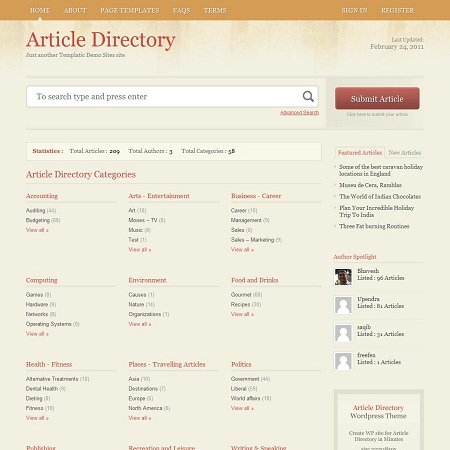Click View all under Computing
This screenshot has height=450, width=450.
pyautogui.click(x=37, y=334)
